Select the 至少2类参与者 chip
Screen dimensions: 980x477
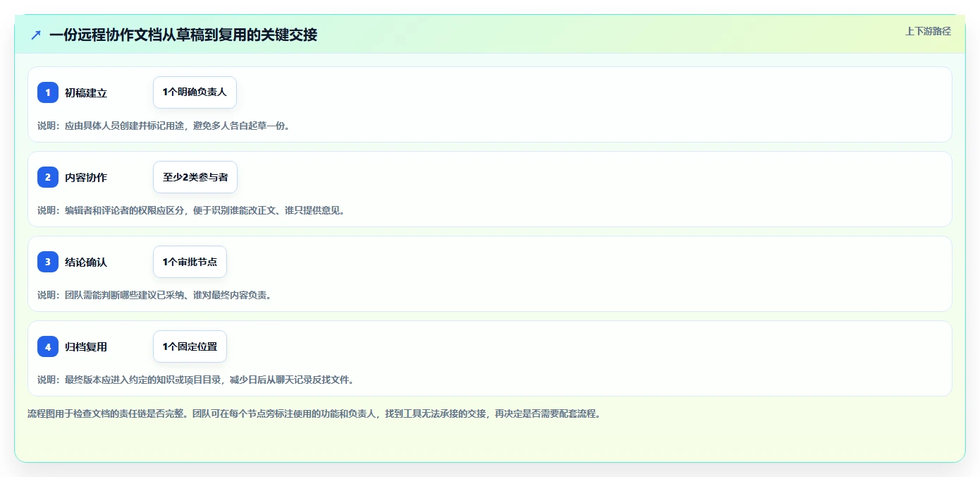(x=195, y=177)
